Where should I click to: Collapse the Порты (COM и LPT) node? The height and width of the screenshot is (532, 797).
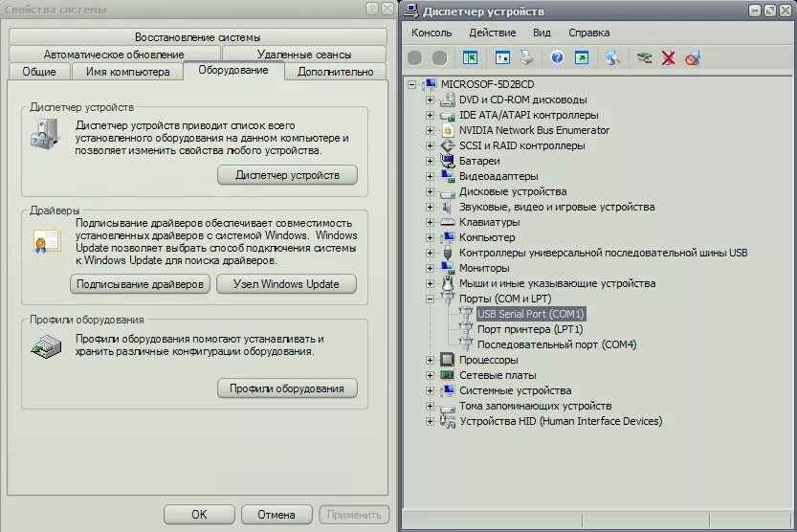(x=430, y=299)
